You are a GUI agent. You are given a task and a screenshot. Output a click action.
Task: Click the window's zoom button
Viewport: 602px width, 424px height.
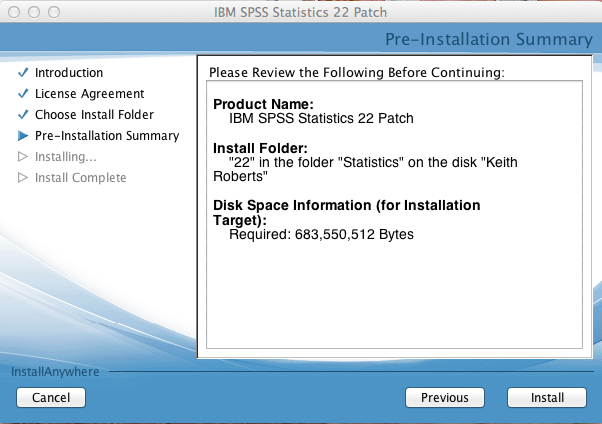[x=54, y=12]
